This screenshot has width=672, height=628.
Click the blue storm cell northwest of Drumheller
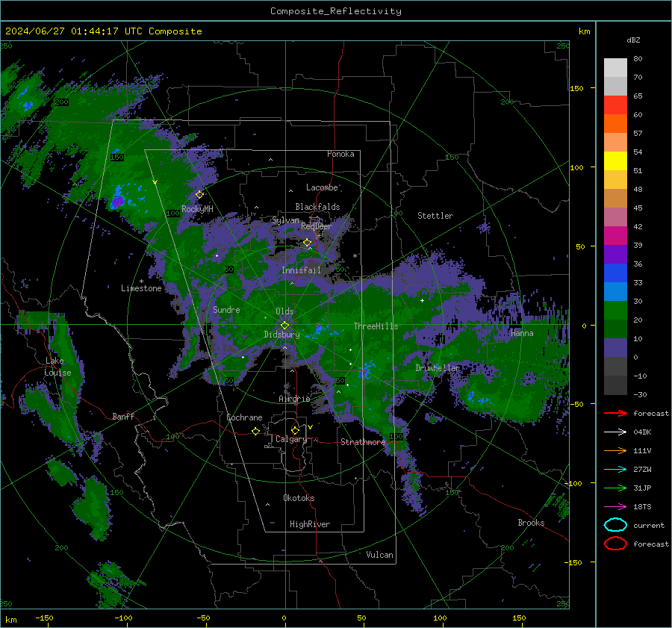tap(366, 370)
